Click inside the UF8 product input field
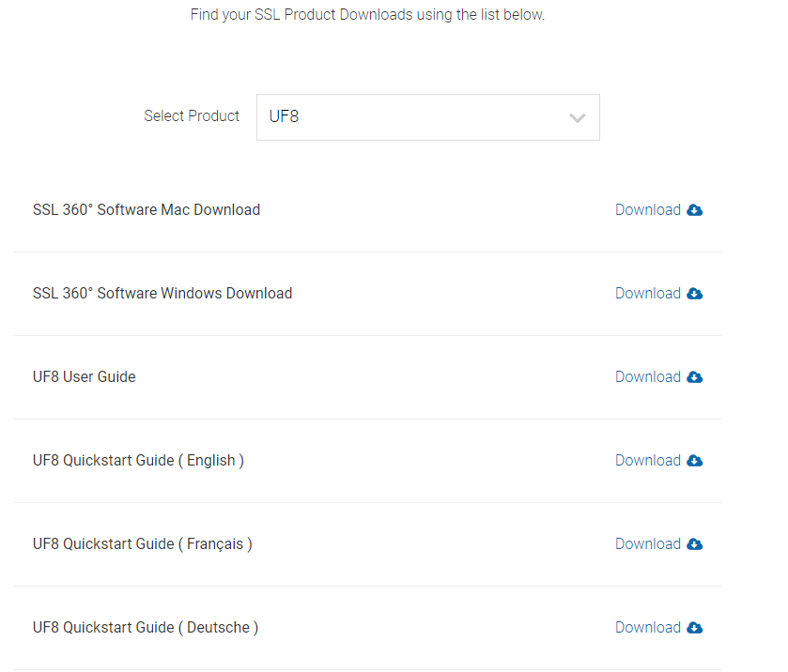This screenshot has width=788, height=672. pos(376,117)
